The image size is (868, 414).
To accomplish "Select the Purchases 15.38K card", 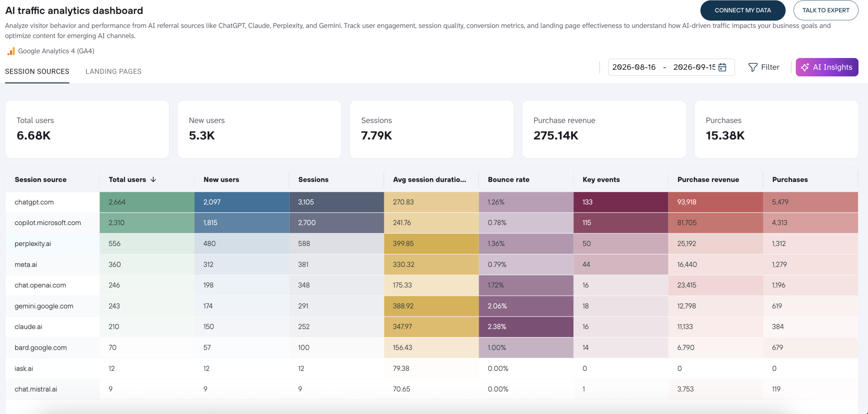I will coord(776,129).
